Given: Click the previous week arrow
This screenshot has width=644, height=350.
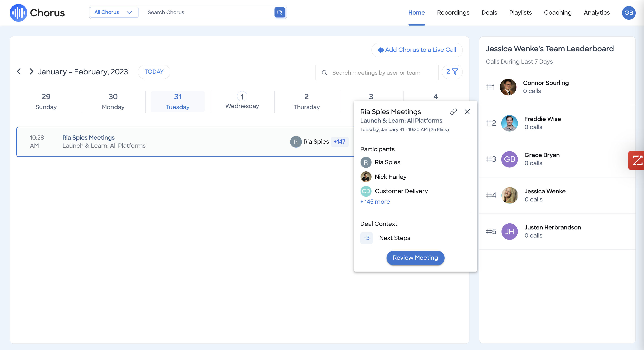Looking at the screenshot, I should (x=19, y=71).
